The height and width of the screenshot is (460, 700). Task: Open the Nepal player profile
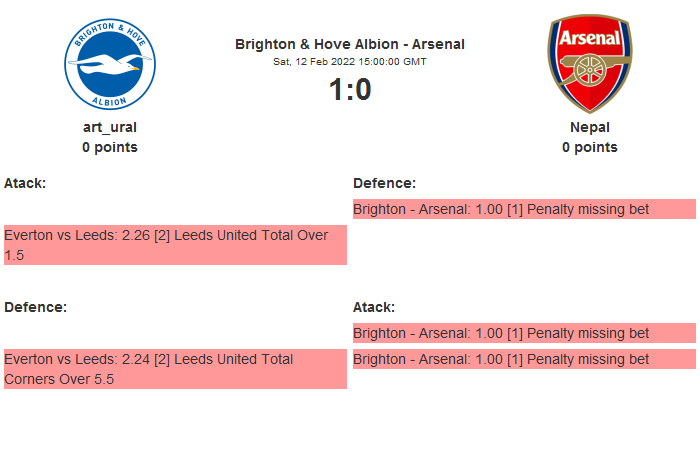click(x=589, y=127)
